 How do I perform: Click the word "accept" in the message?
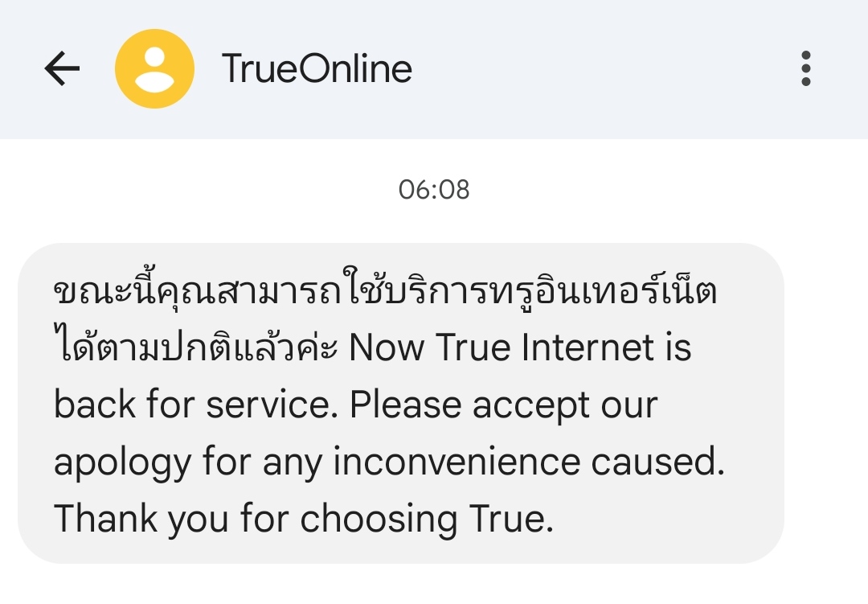531,406
